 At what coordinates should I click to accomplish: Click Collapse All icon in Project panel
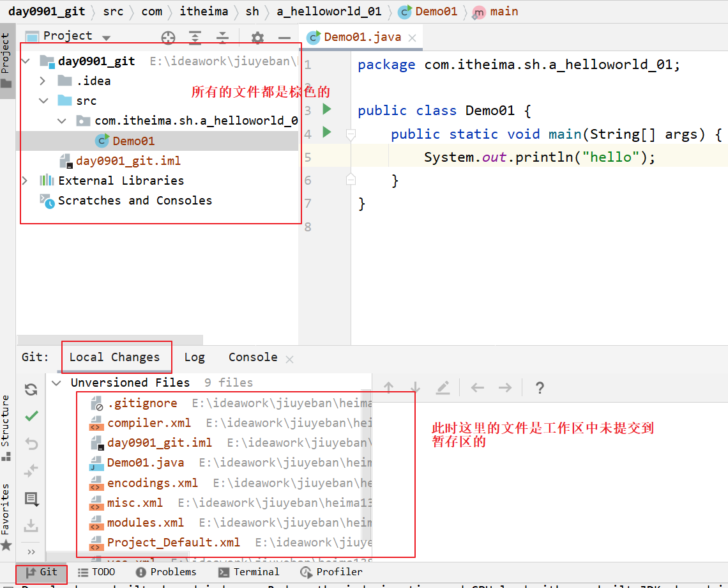point(222,38)
